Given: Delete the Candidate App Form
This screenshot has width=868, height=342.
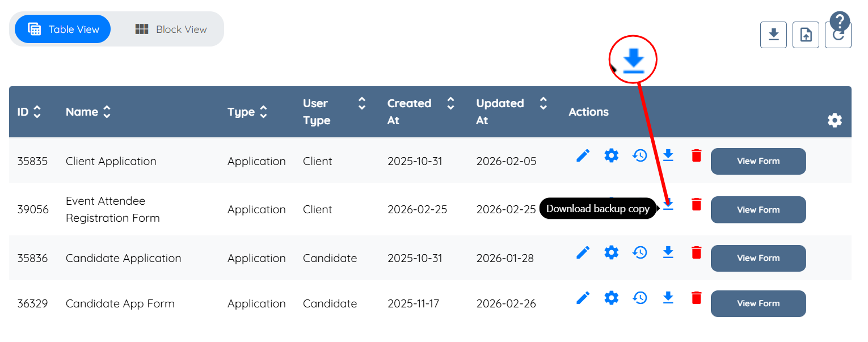Looking at the screenshot, I should (x=697, y=298).
